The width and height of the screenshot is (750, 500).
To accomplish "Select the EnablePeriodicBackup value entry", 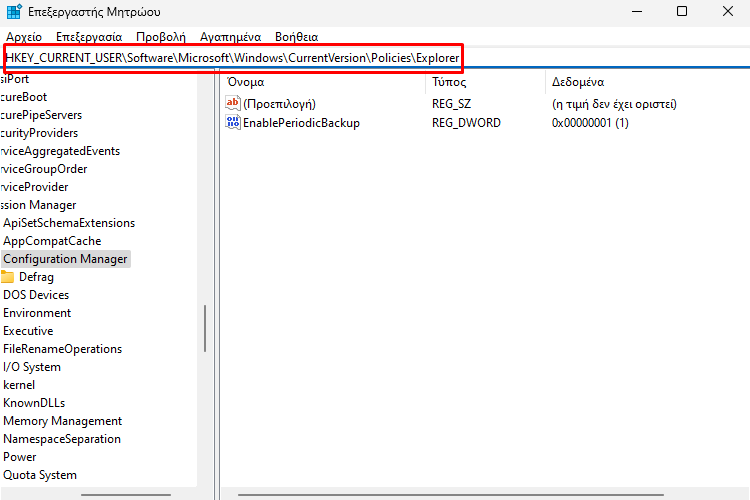I will click(301, 123).
